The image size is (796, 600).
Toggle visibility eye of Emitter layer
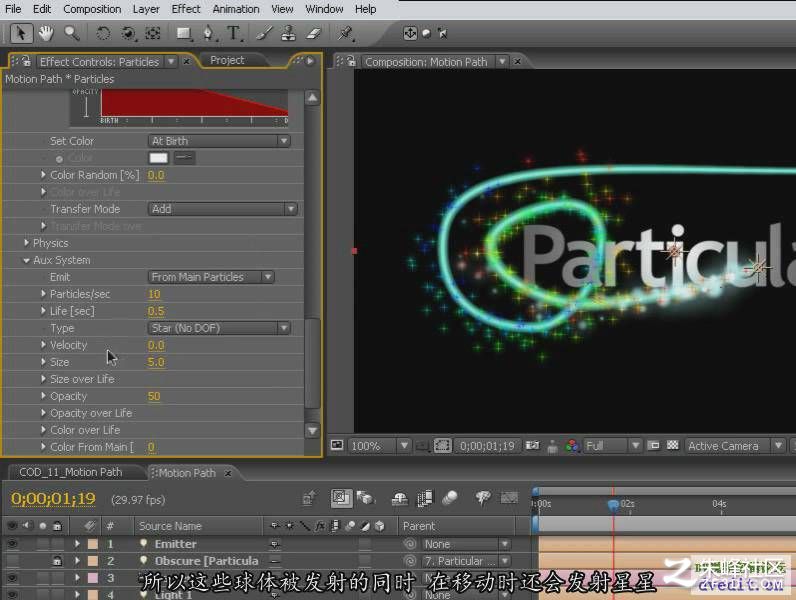[12, 544]
